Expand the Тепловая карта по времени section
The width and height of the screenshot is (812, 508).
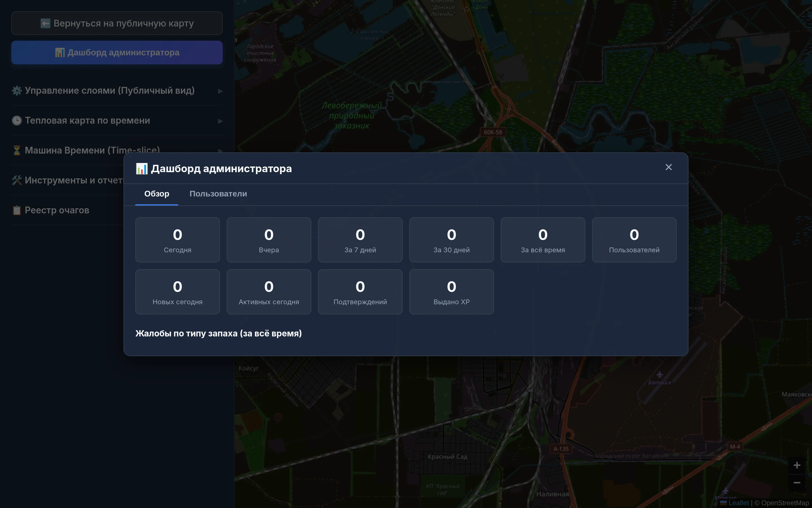pyautogui.click(x=117, y=121)
